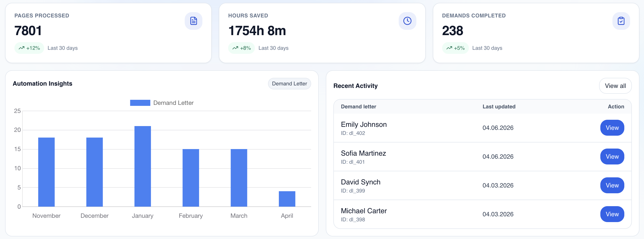The width and height of the screenshot is (644, 239).
Task: Select the November bar in Automation Insights
Action: pos(46,172)
